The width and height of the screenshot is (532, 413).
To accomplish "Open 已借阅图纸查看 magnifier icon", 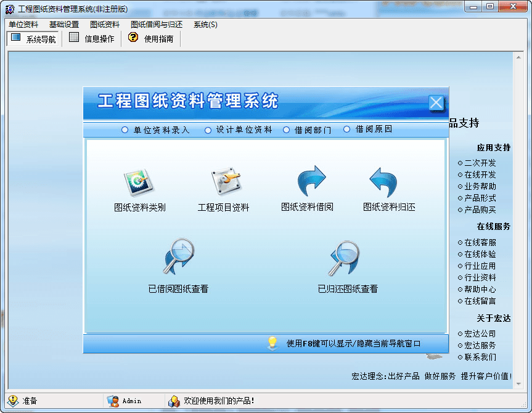I will click(x=179, y=258).
